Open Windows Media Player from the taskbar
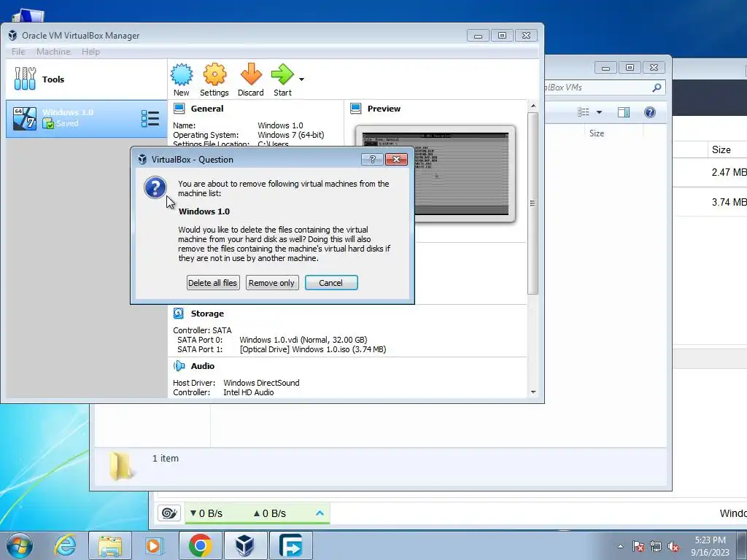747x560 pixels. click(x=153, y=545)
